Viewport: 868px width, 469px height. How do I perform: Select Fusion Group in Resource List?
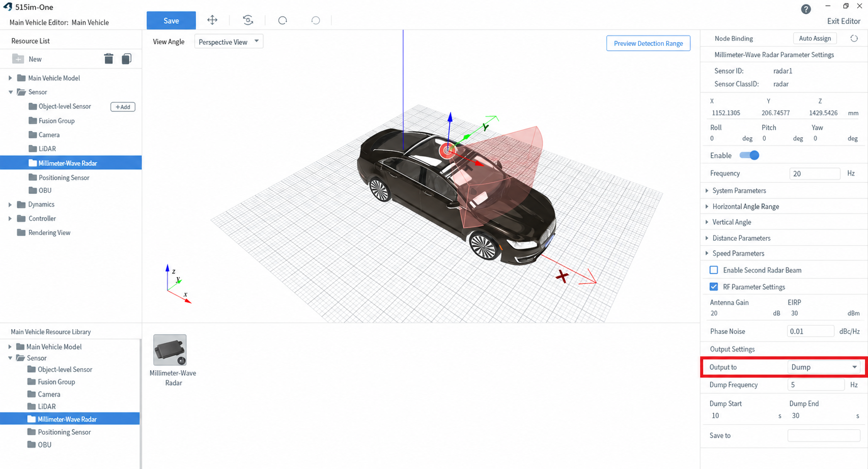coord(57,121)
